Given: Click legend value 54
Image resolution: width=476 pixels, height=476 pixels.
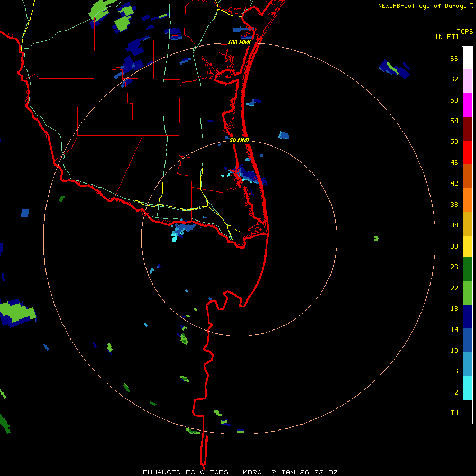Looking at the screenshot, I should click(x=454, y=121).
